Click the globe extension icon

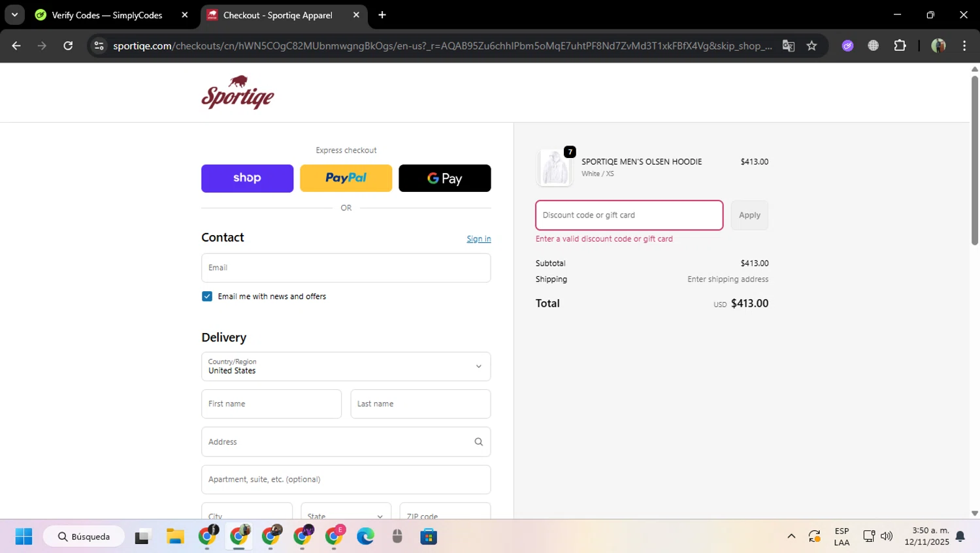pyautogui.click(x=873, y=46)
